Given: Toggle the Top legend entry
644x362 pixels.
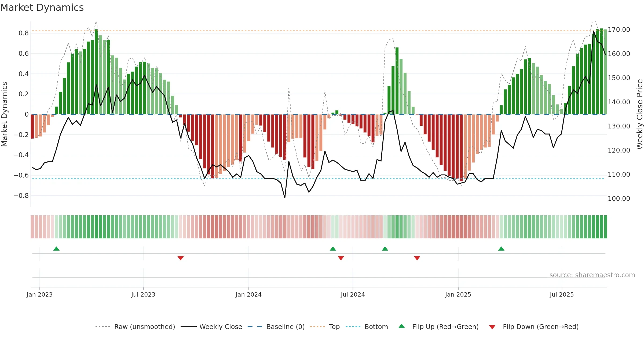Looking at the screenshot, I should (325, 327).
